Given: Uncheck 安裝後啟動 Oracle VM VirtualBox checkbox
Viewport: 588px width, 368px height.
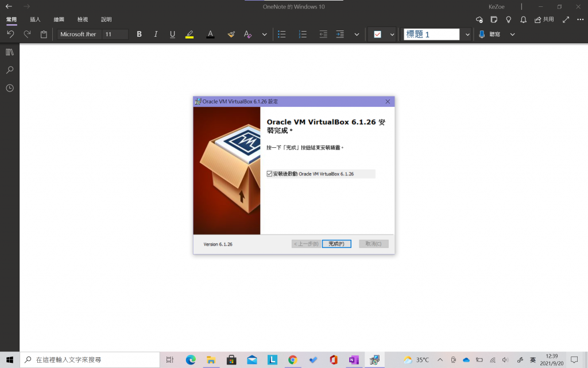Looking at the screenshot, I should coord(269,174).
